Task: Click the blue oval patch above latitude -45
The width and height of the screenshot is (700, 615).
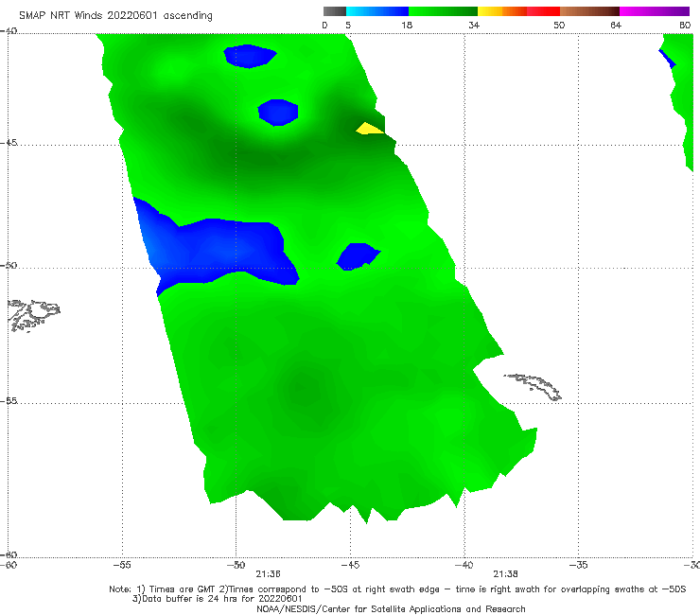Action: point(278,113)
